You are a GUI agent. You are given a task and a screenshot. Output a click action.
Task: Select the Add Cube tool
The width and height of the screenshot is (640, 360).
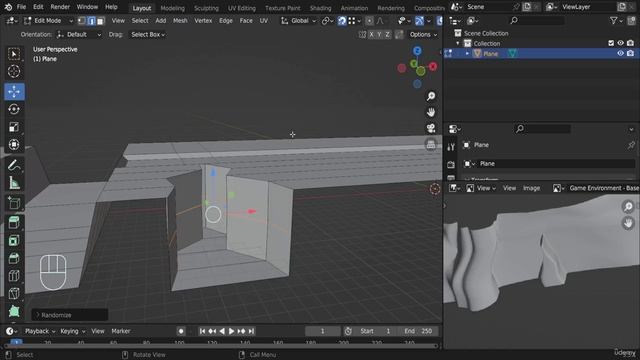pyautogui.click(x=14, y=203)
